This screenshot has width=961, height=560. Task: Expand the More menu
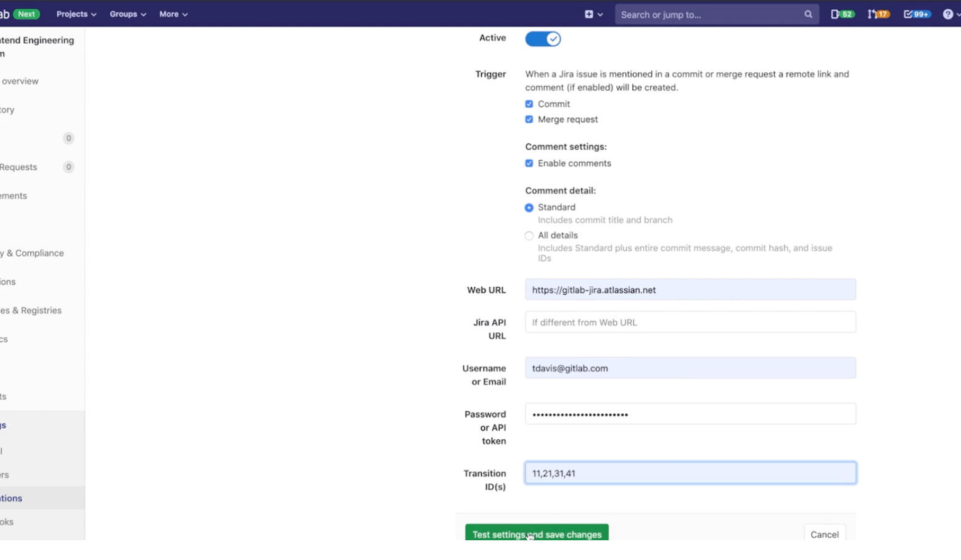[172, 14]
